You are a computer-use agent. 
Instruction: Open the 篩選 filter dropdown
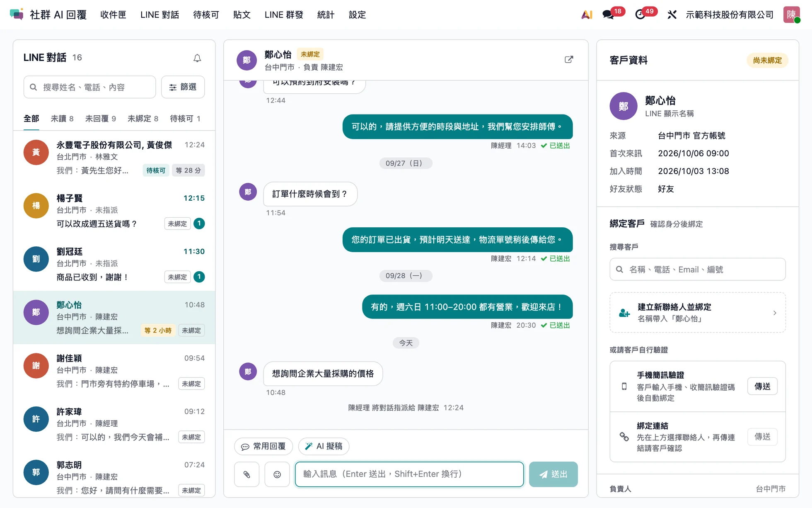click(183, 87)
